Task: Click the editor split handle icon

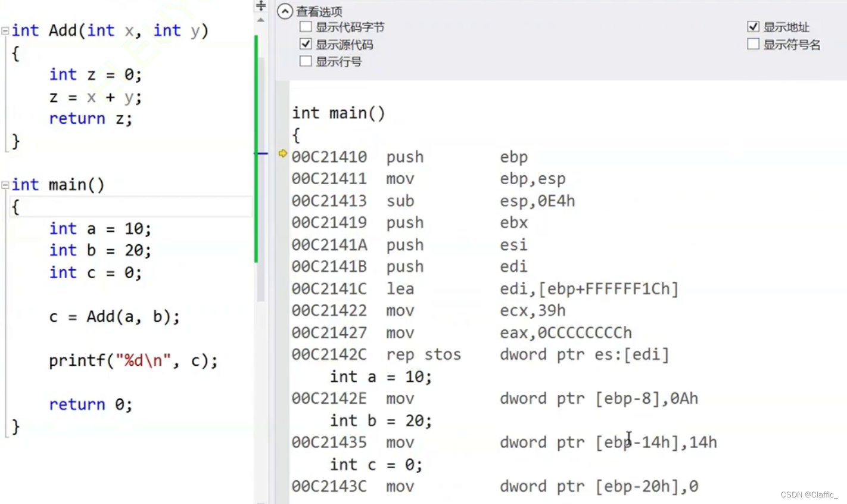Action: click(260, 6)
